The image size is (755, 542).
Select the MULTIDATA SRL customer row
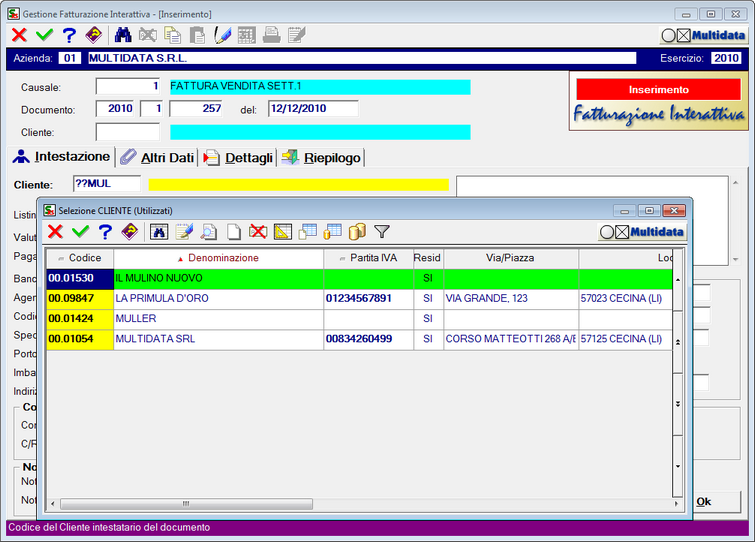[x=359, y=339]
